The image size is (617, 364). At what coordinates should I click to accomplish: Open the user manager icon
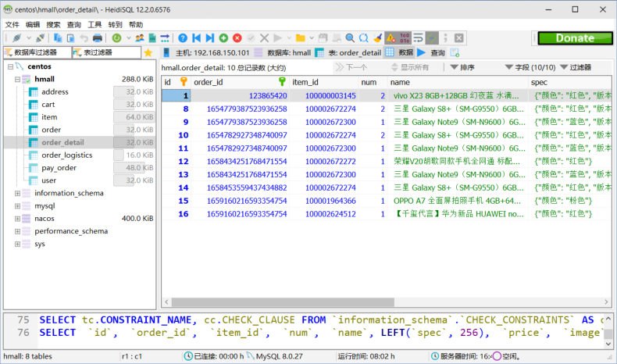[139, 38]
